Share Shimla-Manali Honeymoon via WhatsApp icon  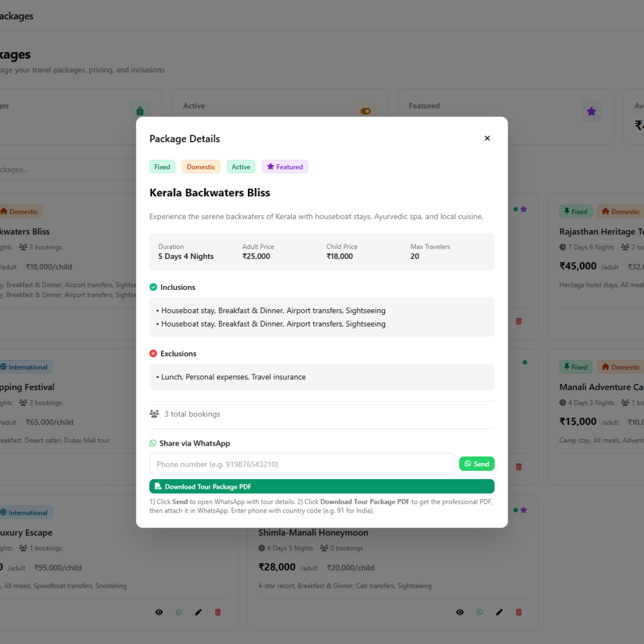480,612
